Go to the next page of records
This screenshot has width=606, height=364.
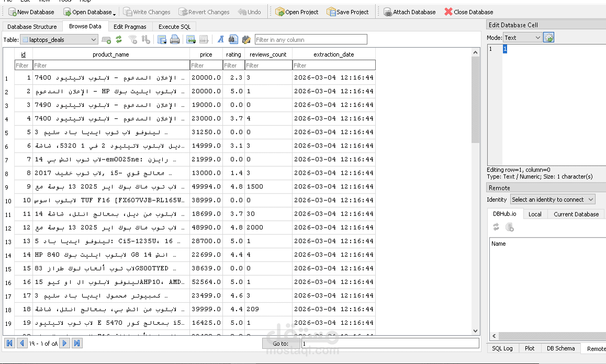(x=64, y=343)
